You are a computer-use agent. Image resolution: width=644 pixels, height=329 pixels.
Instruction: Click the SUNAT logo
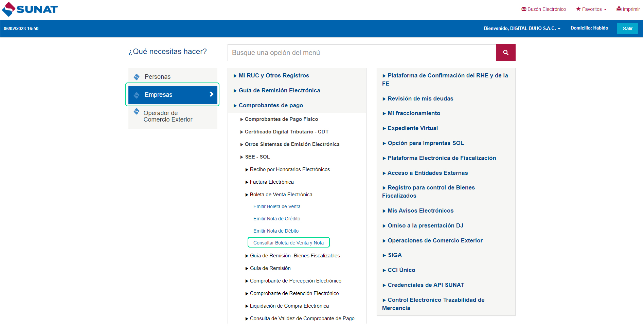tap(30, 9)
